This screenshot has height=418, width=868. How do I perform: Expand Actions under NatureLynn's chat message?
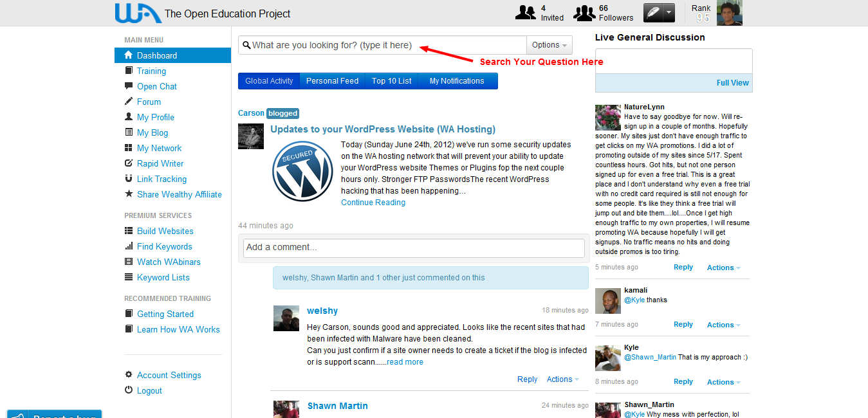point(723,268)
